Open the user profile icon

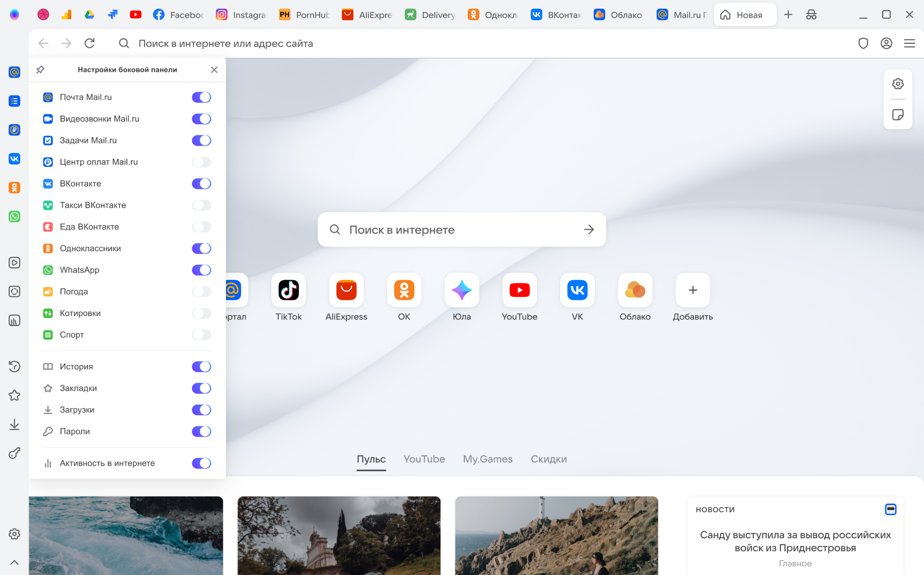886,43
